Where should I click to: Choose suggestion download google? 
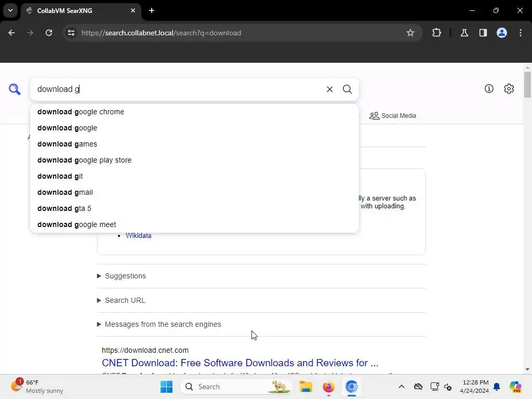click(x=194, y=128)
